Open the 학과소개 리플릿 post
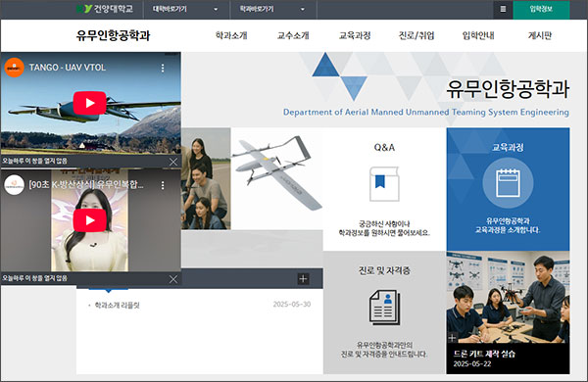588x382 pixels. pyautogui.click(x=117, y=306)
